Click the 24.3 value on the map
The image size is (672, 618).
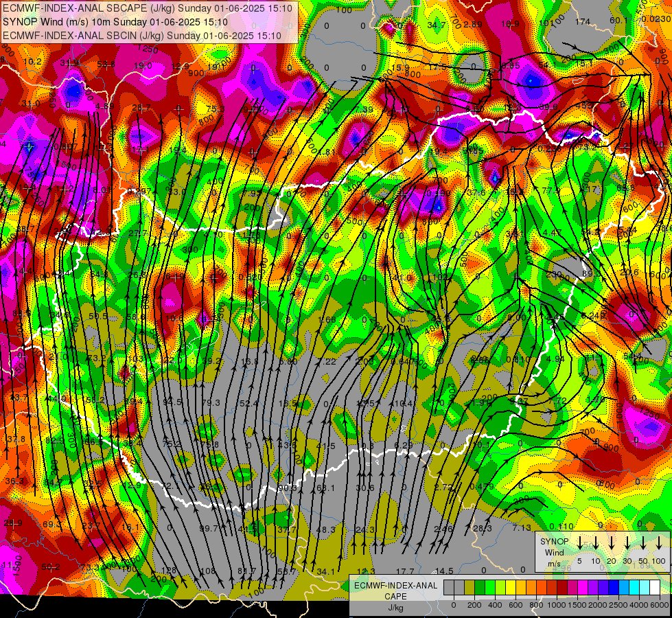(365, 529)
